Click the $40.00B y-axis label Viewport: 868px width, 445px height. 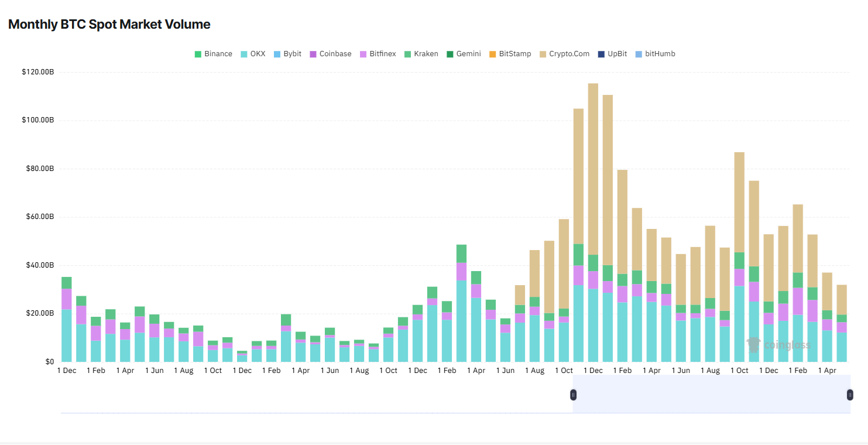click(40, 265)
